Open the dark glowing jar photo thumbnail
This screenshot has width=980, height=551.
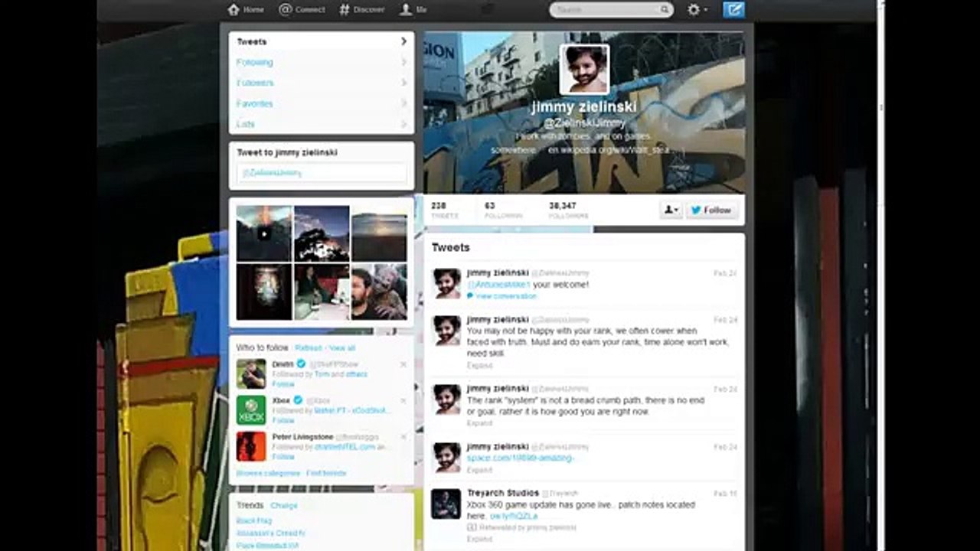click(263, 292)
